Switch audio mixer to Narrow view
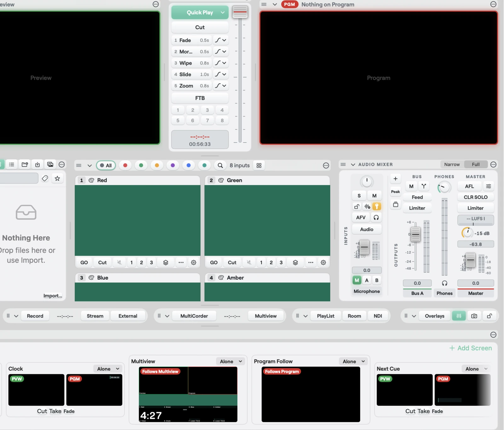This screenshot has height=430, width=504. point(452,164)
